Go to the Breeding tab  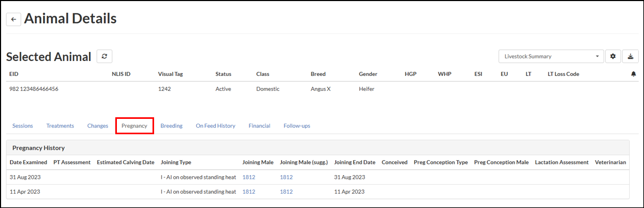tap(172, 126)
